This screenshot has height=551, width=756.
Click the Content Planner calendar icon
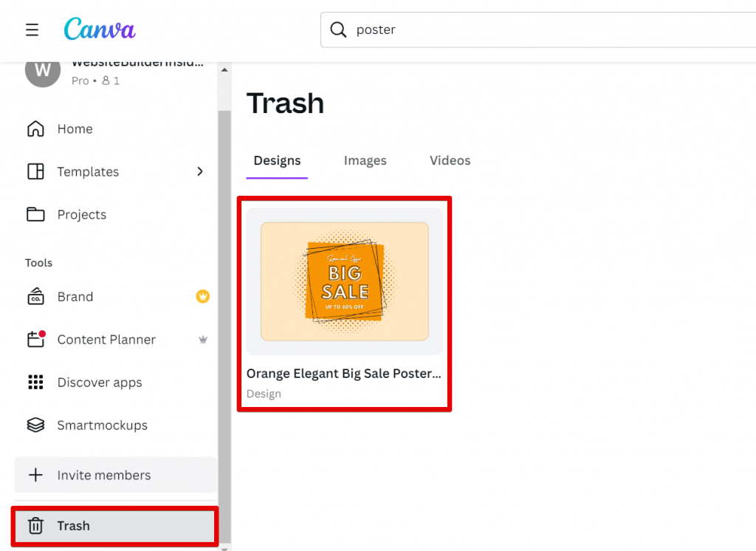[35, 340]
